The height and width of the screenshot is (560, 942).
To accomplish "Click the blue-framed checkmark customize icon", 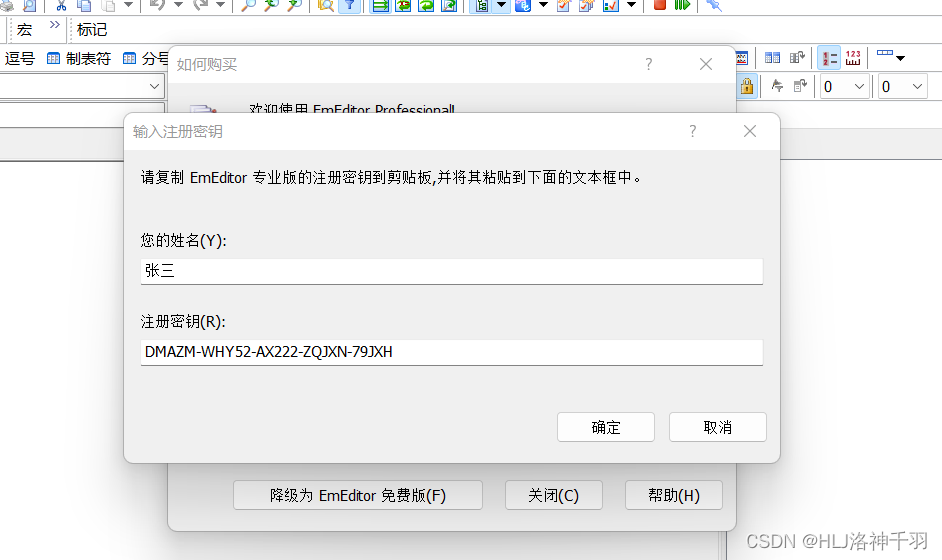I will pyautogui.click(x=610, y=5).
